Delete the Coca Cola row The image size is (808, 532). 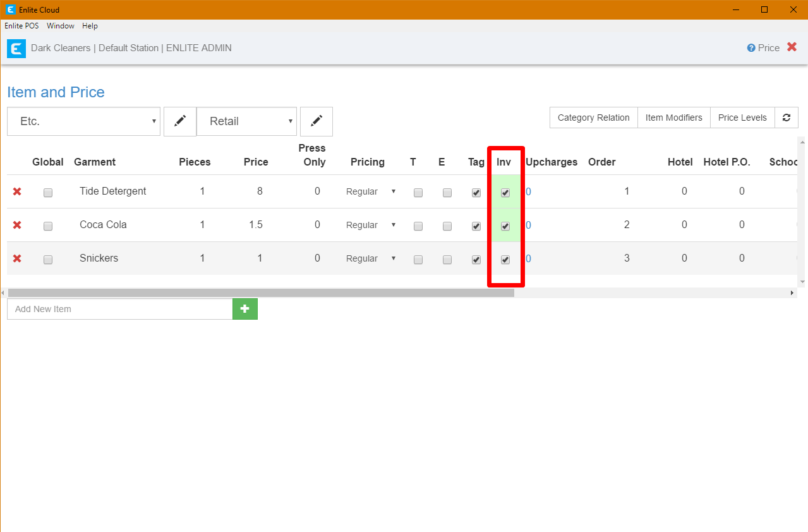17,225
